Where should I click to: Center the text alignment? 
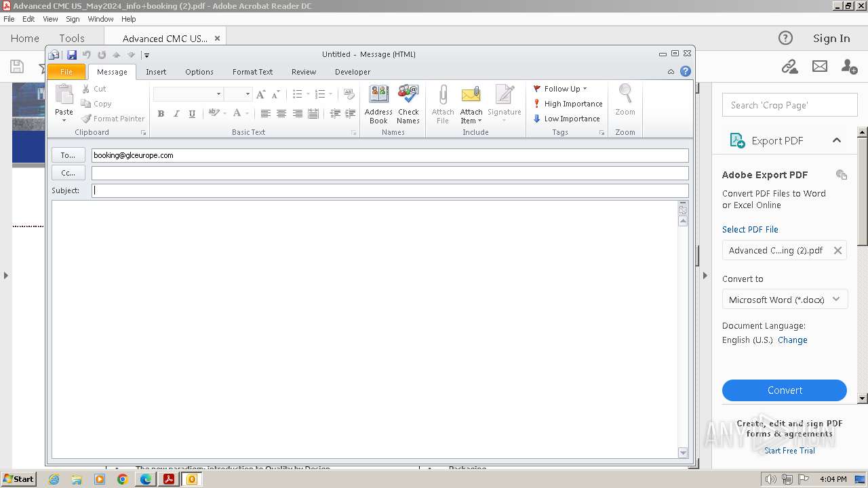click(281, 114)
